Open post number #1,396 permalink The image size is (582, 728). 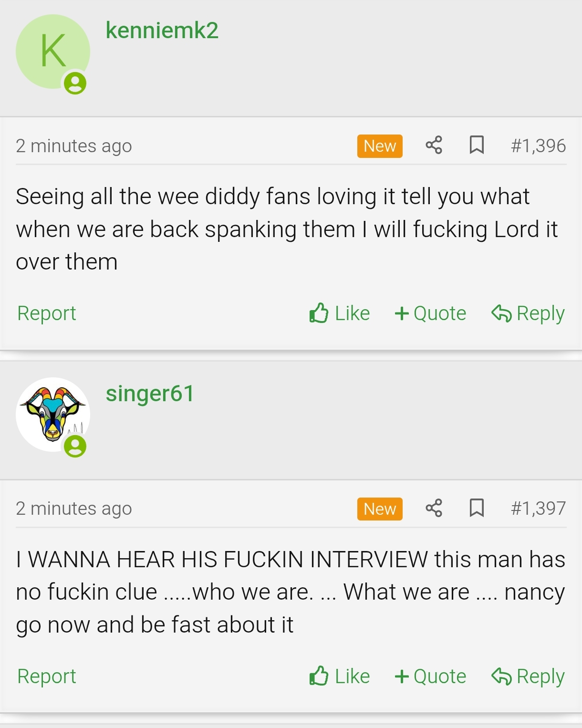[538, 146]
